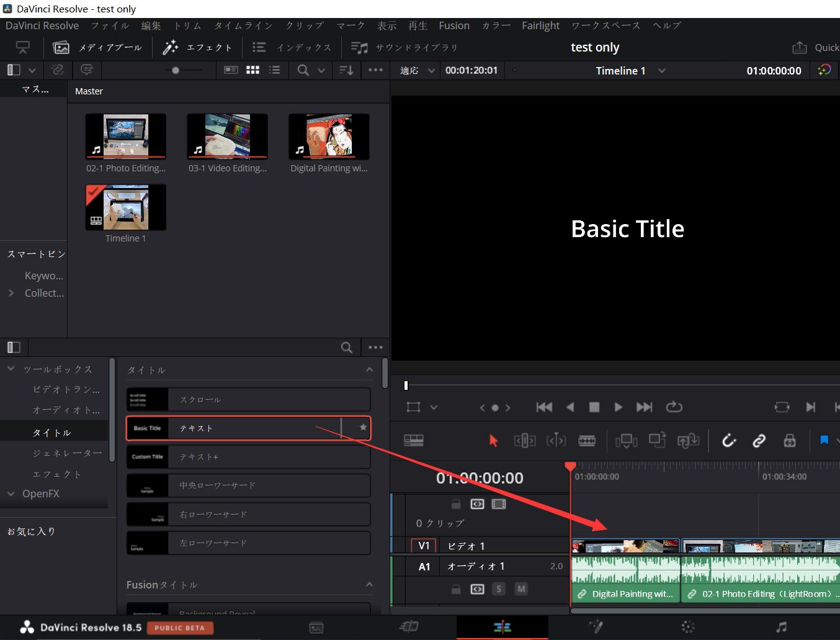Select the Blade Edit Mode tool
Viewport: 840px width, 640px height.
[587, 441]
